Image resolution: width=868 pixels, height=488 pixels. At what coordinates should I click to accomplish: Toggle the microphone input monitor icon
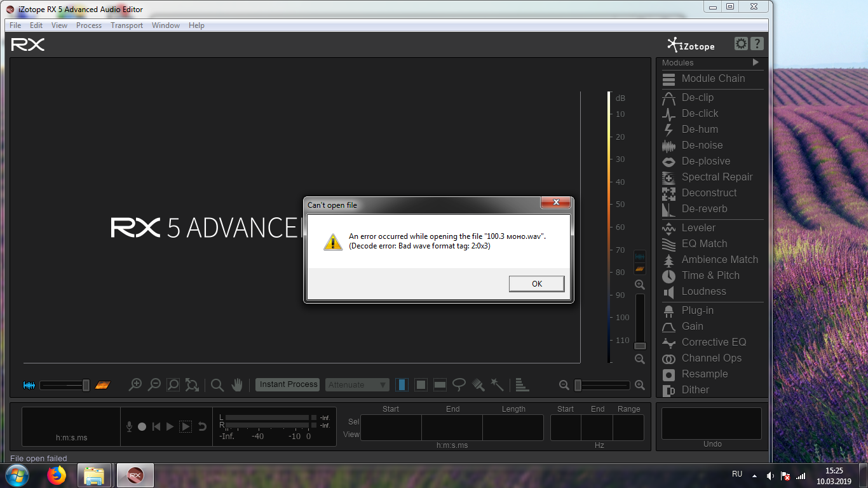[x=129, y=427]
